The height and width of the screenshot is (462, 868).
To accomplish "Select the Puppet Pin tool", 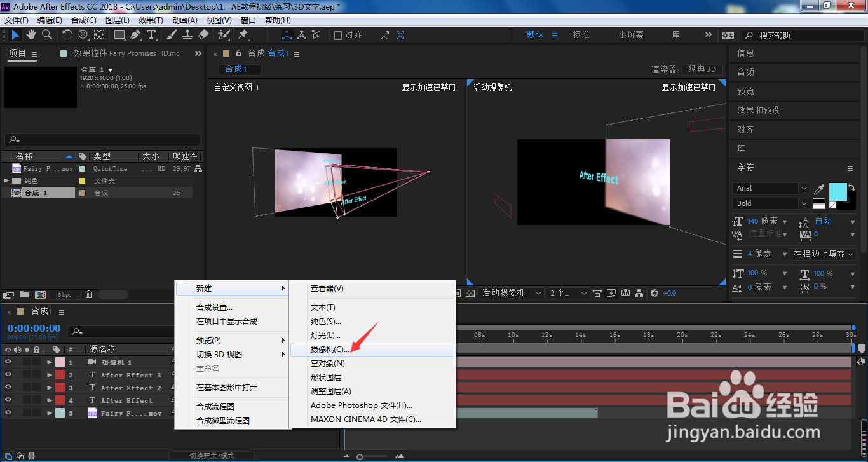I will pos(243,35).
